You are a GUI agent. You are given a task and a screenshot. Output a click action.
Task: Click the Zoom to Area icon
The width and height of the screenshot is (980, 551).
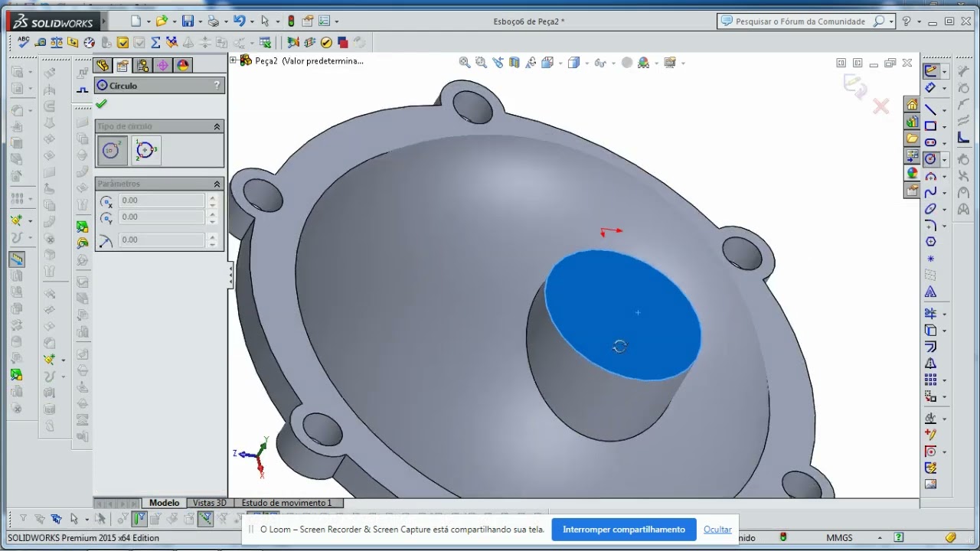point(481,63)
